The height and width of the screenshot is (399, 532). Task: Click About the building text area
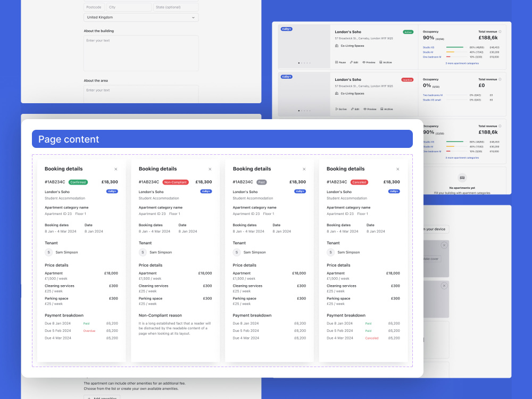141,53
